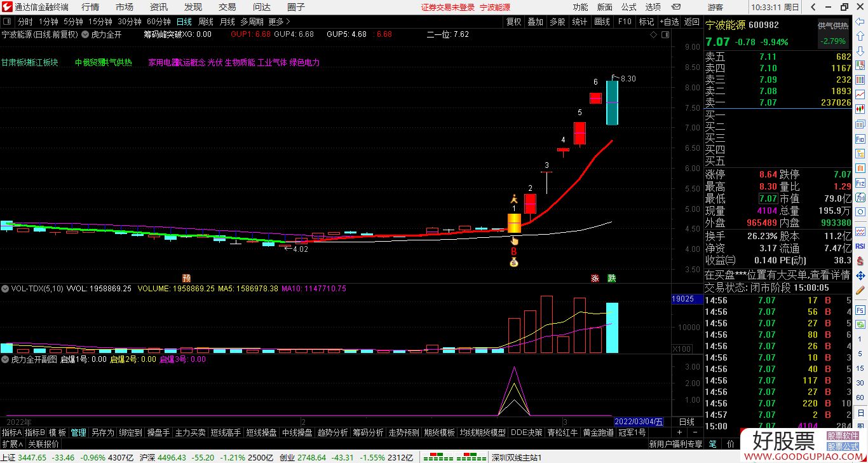Open the red trend line chart icon
Viewport: 868px width, 463px height.
click(x=860, y=93)
